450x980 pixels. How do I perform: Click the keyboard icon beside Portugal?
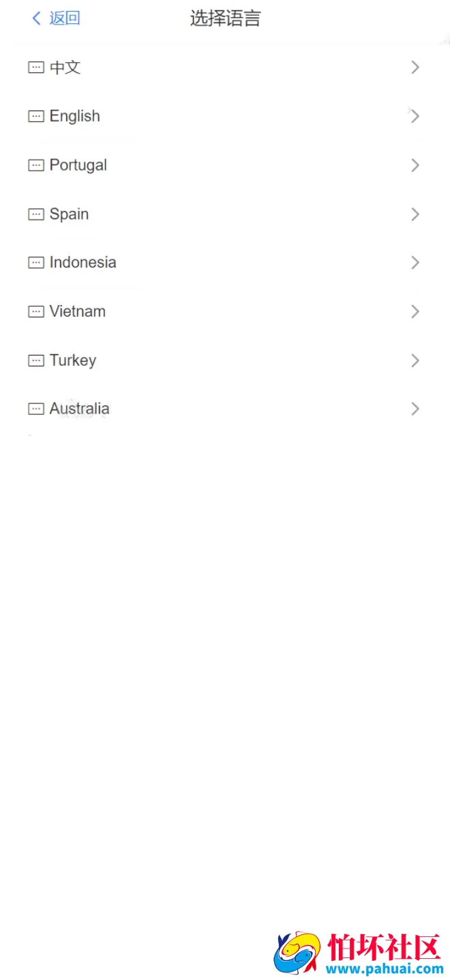[35, 165]
